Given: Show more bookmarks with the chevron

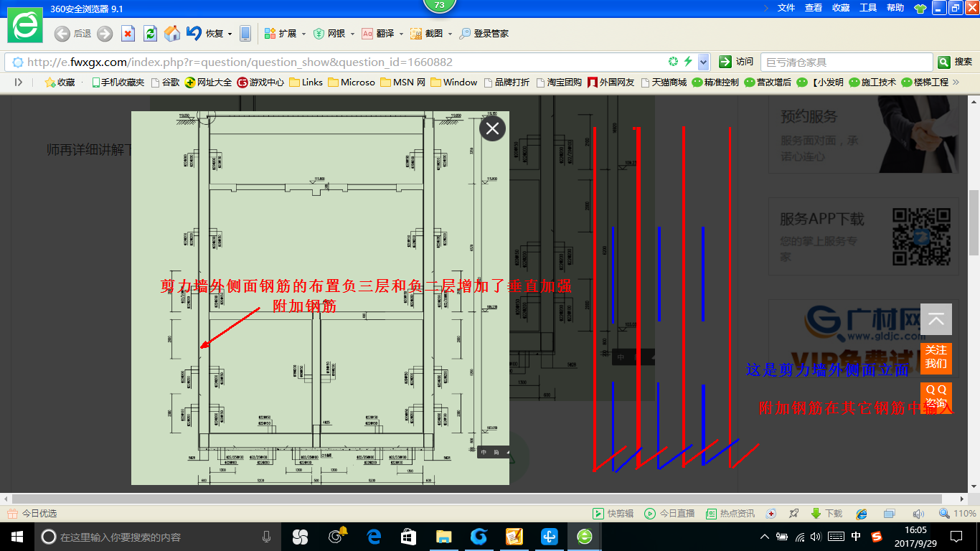Looking at the screenshot, I should pos(956,83).
